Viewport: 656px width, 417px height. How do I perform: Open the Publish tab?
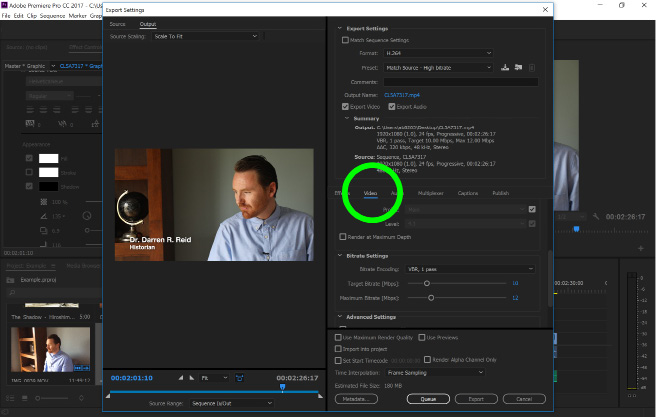[x=500, y=193]
